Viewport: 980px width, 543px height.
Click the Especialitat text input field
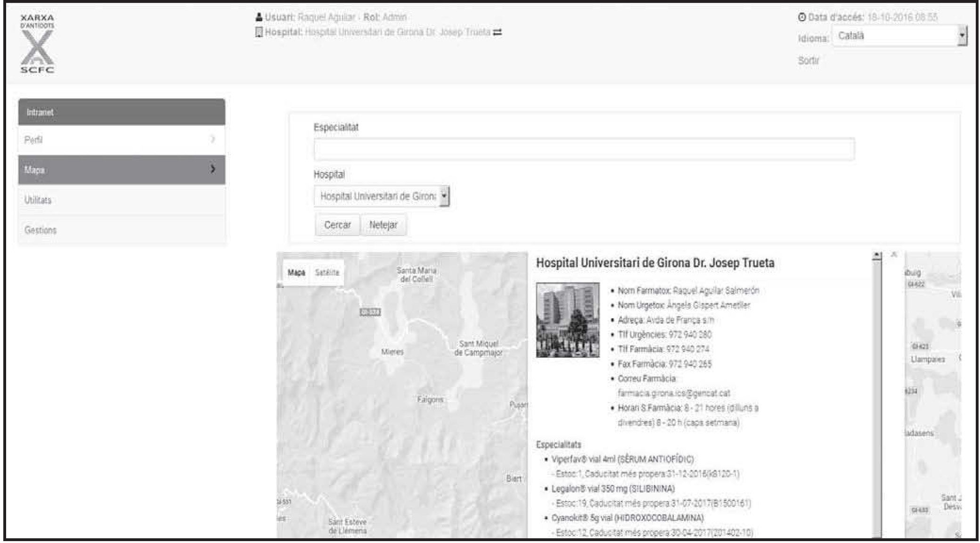(x=584, y=149)
